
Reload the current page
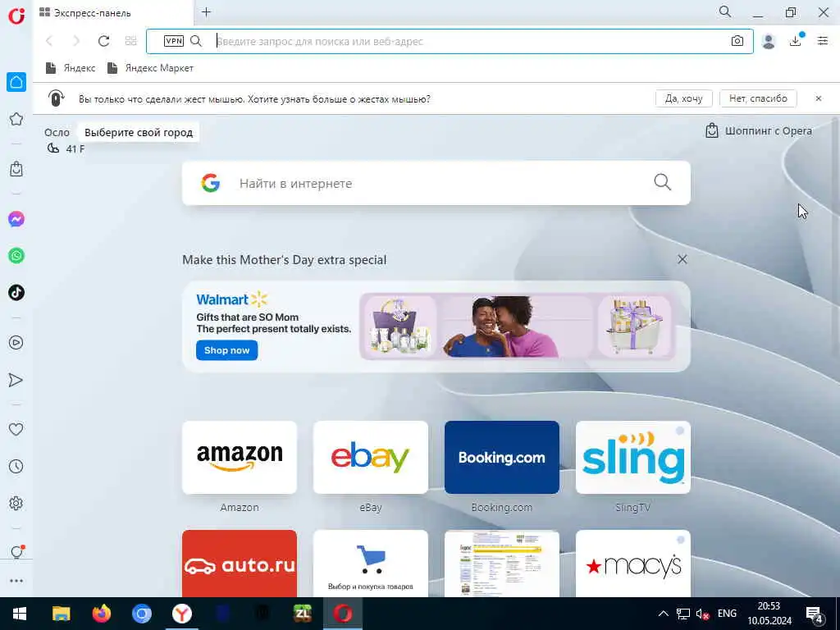pos(103,41)
